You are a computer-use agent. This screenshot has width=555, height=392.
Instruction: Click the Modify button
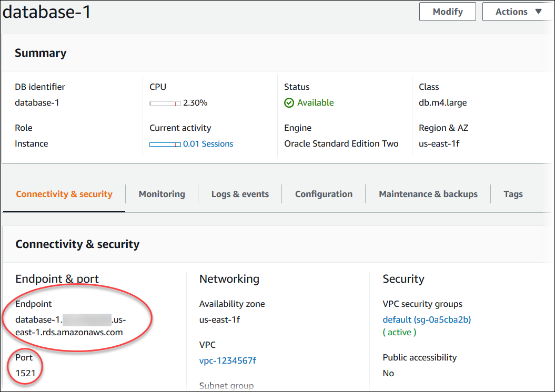447,12
